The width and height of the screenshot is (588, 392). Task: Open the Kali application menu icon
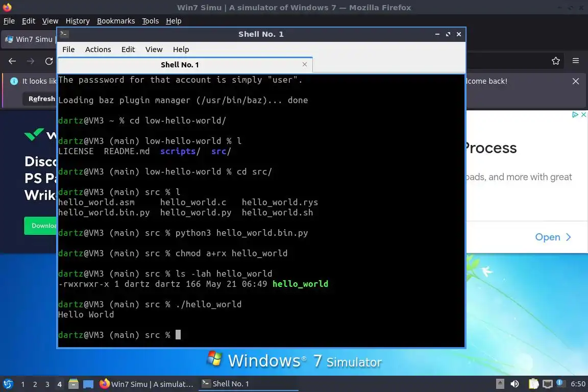(x=8, y=384)
